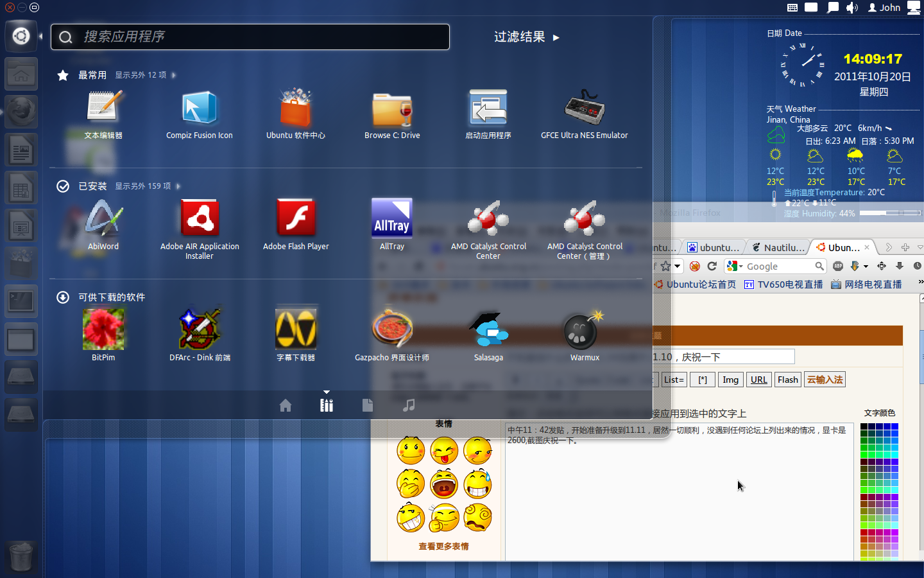
Task: Pick the pure blue text color swatch
Action: [x=894, y=426]
